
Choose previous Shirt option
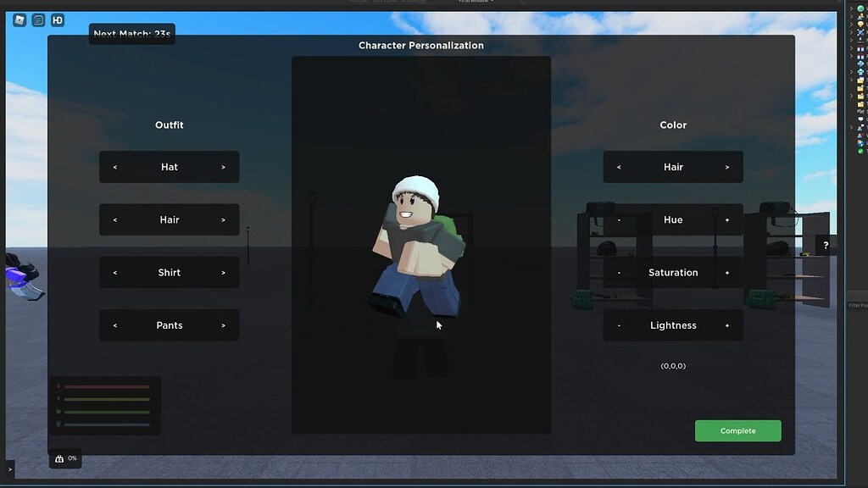click(x=115, y=273)
